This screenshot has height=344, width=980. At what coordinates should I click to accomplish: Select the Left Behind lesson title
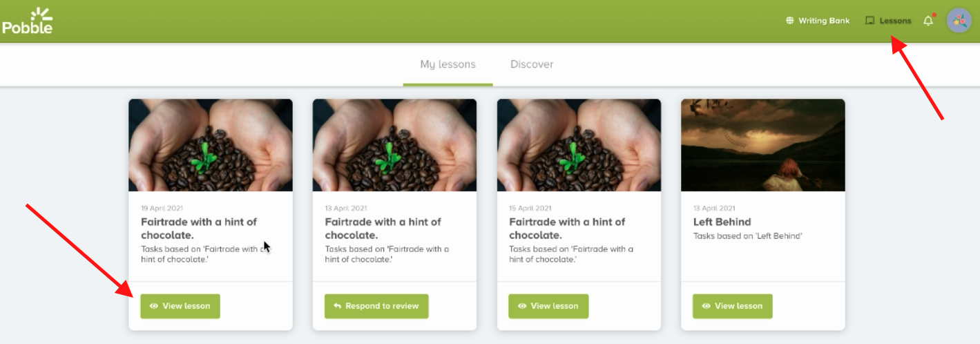tap(722, 222)
